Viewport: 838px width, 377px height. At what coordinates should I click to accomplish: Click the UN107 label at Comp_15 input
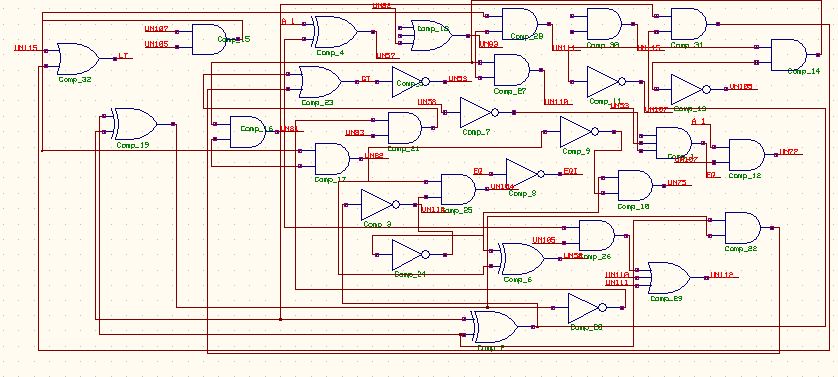point(156,29)
